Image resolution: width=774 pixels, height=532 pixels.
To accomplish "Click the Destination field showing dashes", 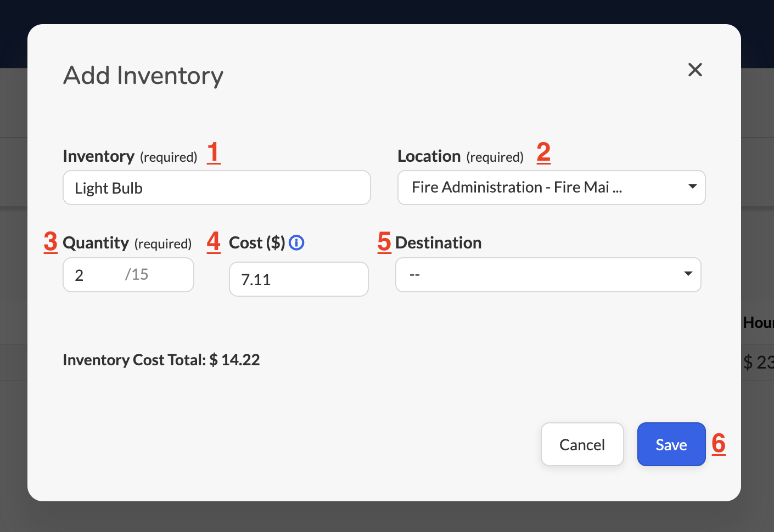I will pyautogui.click(x=548, y=275).
